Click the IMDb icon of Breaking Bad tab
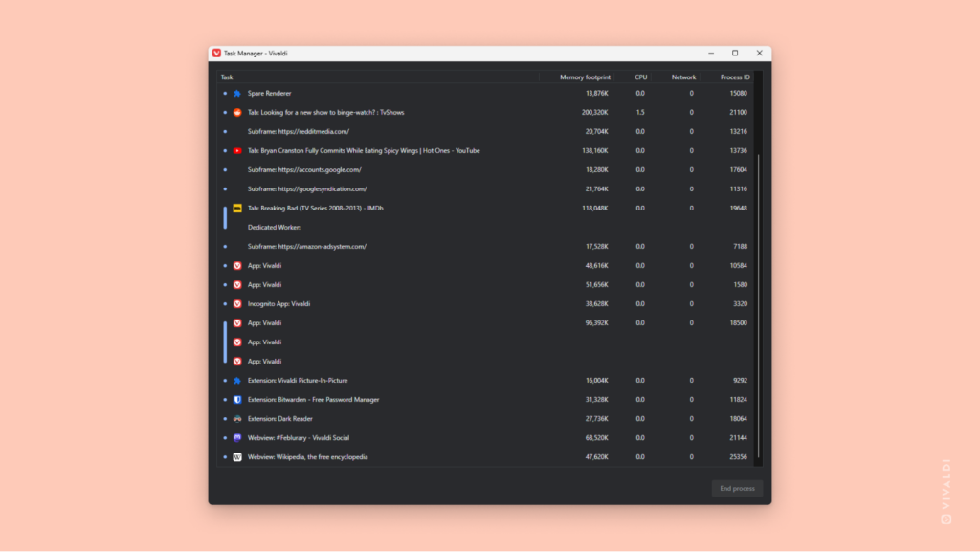The height and width of the screenshot is (552, 980). pyautogui.click(x=237, y=208)
